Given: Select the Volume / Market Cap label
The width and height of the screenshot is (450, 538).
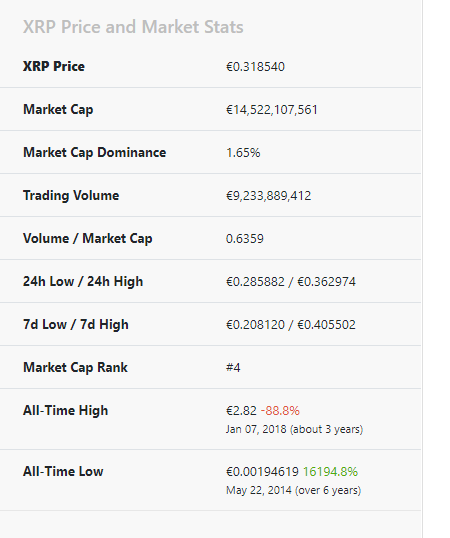Looking at the screenshot, I should coord(88,238).
